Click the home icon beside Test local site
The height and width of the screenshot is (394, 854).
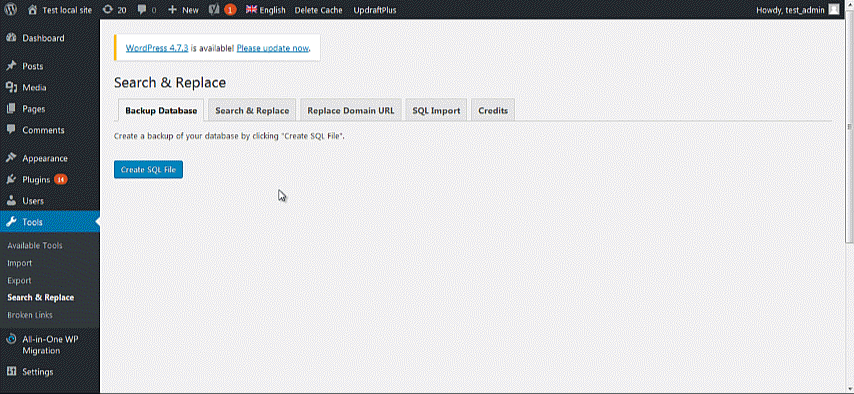click(33, 10)
